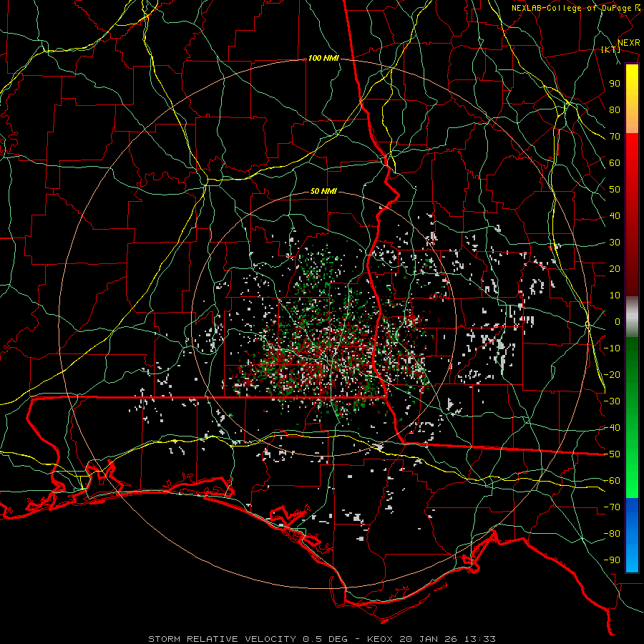
Task: Click the 70 value on the velocity scale
Action: tap(615, 137)
